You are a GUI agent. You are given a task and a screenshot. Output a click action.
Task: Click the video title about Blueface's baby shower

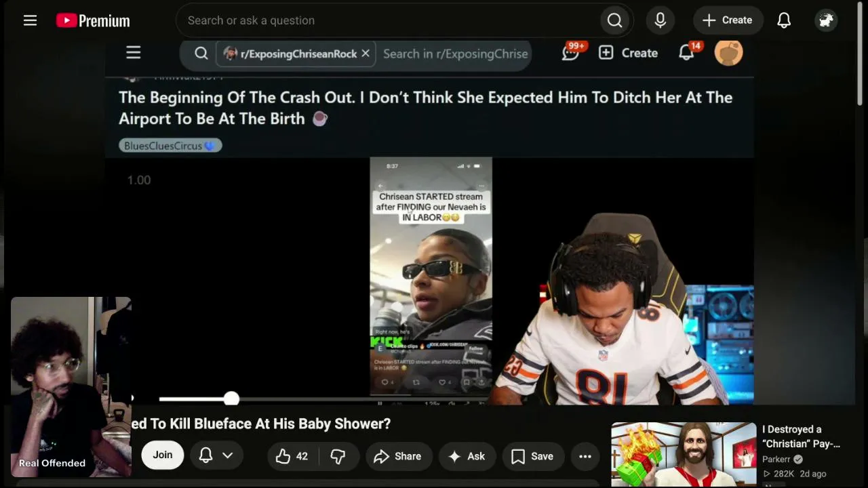261,424
